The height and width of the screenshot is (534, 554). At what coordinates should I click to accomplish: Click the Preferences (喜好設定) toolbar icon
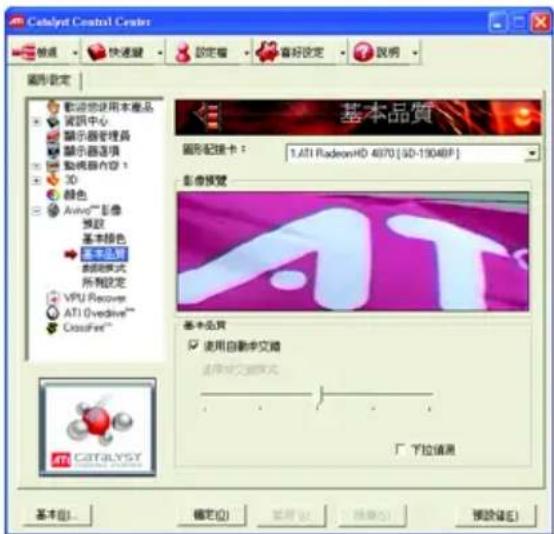tap(267, 52)
